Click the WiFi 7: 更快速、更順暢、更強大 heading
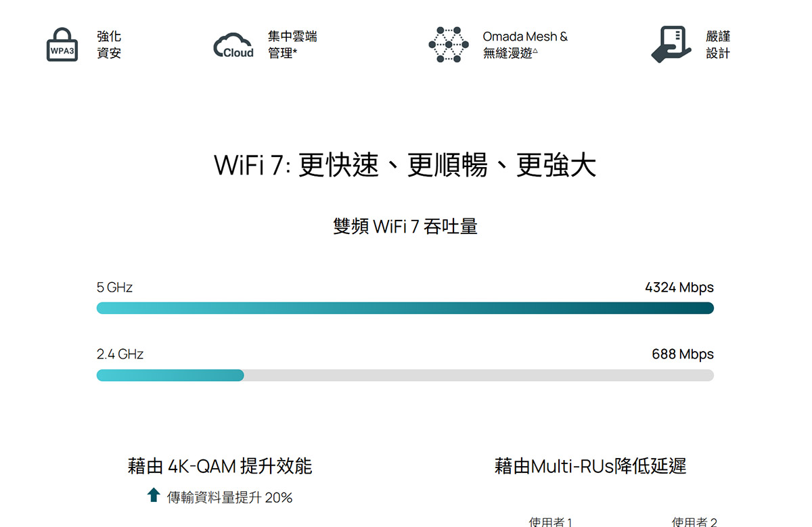Screen dimensions: 812x527 coord(405,166)
